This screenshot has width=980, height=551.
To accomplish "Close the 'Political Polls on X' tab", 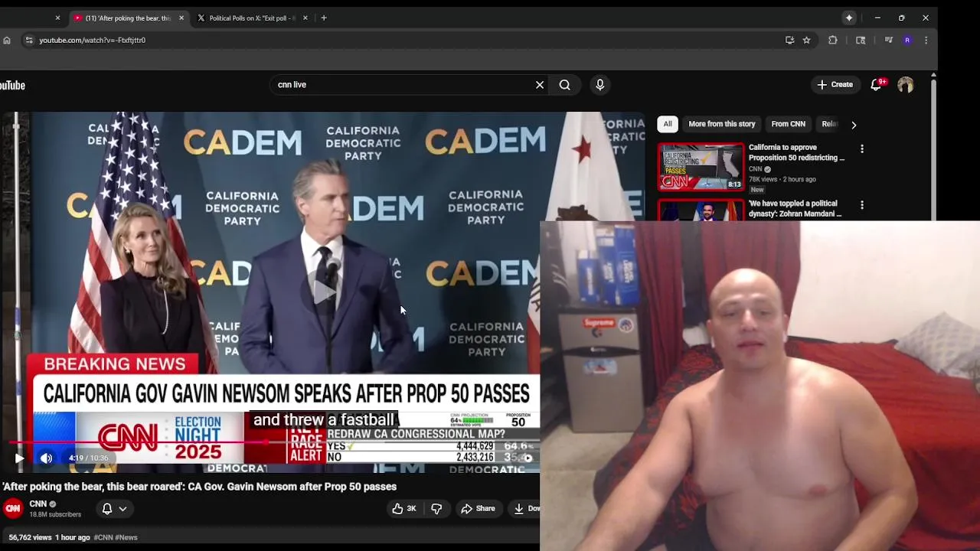I will pyautogui.click(x=305, y=18).
